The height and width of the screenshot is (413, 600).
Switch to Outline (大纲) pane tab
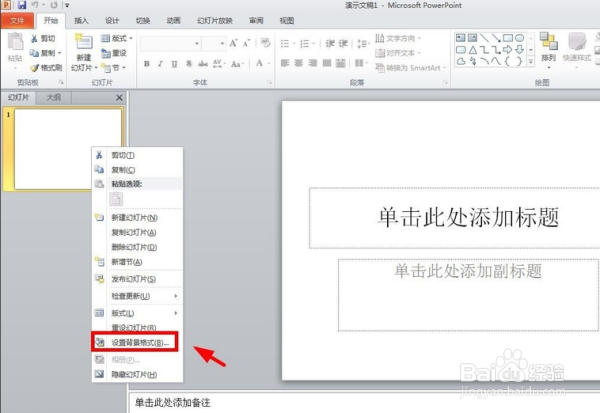(54, 98)
